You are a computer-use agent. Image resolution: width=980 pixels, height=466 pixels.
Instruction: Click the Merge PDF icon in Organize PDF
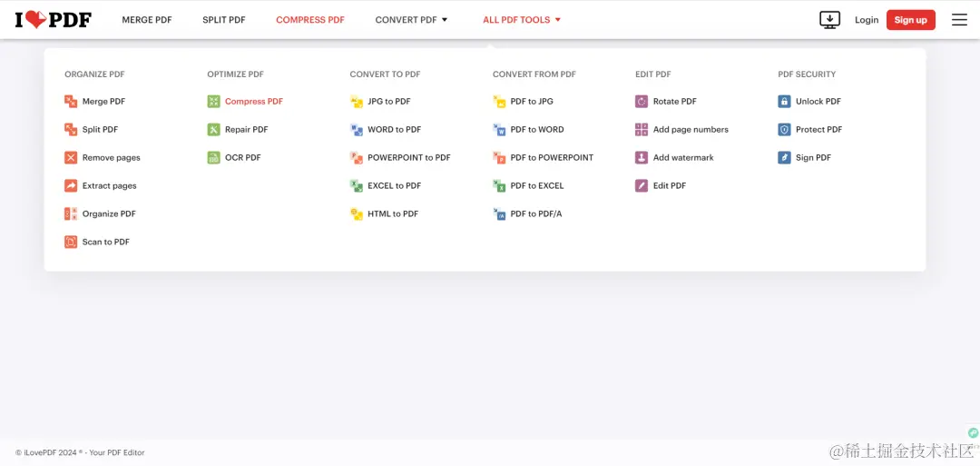[71, 102]
